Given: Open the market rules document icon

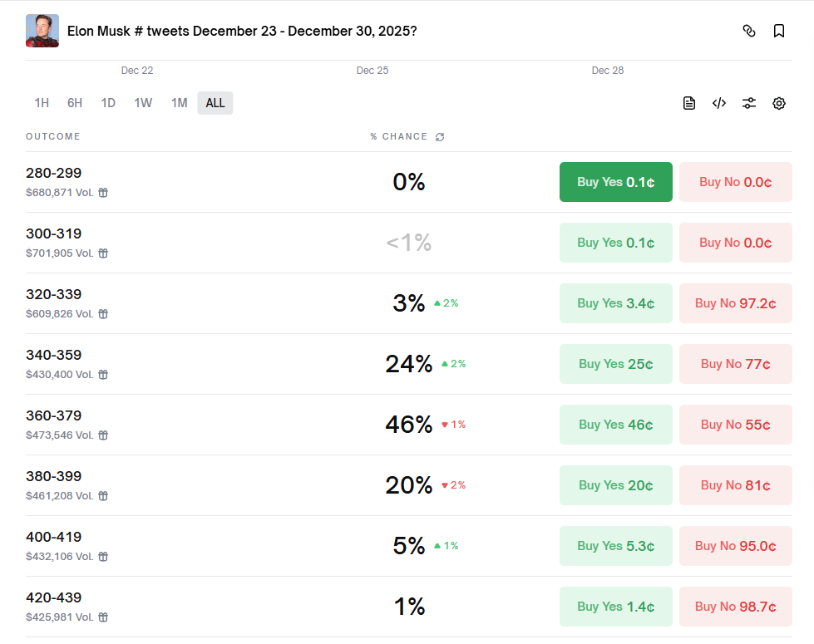Looking at the screenshot, I should click(x=689, y=102).
